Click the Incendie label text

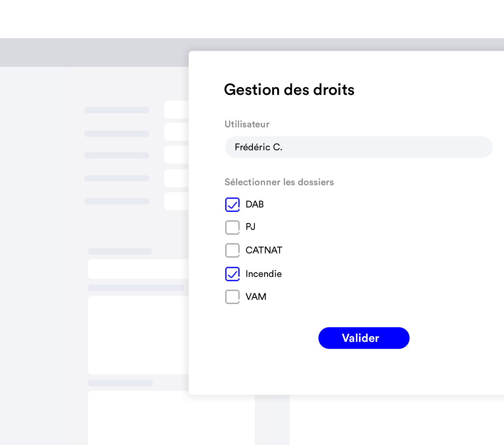click(x=264, y=274)
